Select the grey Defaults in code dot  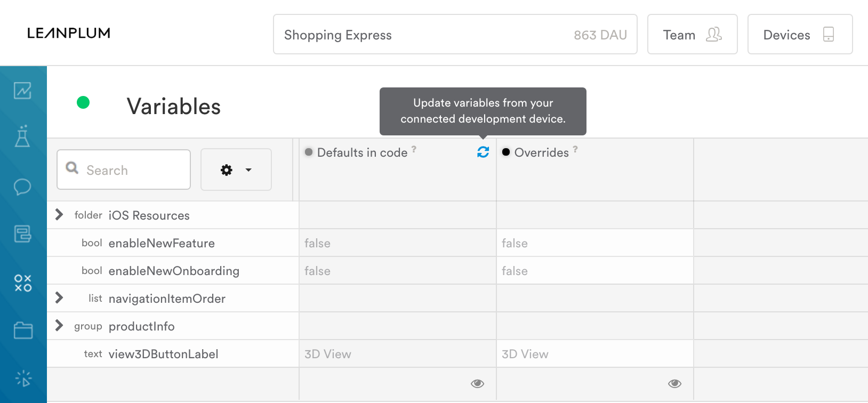pyautogui.click(x=309, y=152)
